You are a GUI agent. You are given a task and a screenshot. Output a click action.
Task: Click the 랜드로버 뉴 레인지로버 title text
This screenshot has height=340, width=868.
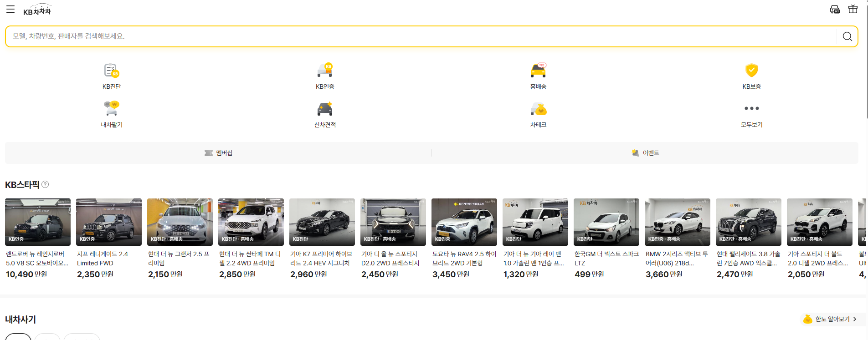click(37, 259)
